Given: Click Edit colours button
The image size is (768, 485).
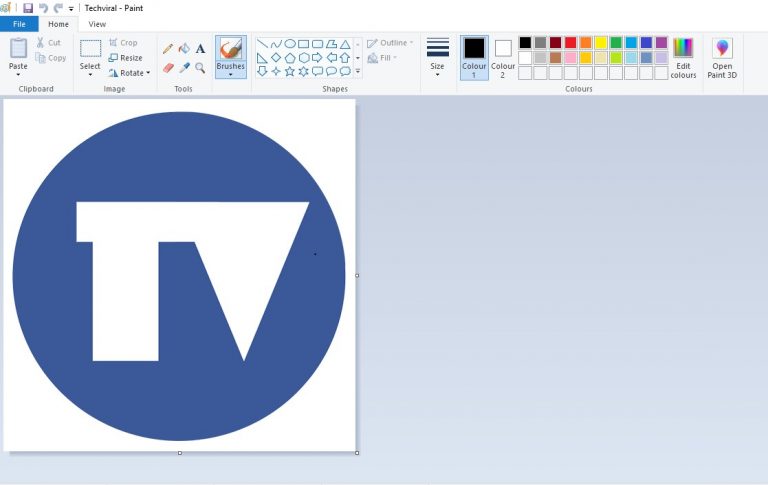Looking at the screenshot, I should click(683, 57).
